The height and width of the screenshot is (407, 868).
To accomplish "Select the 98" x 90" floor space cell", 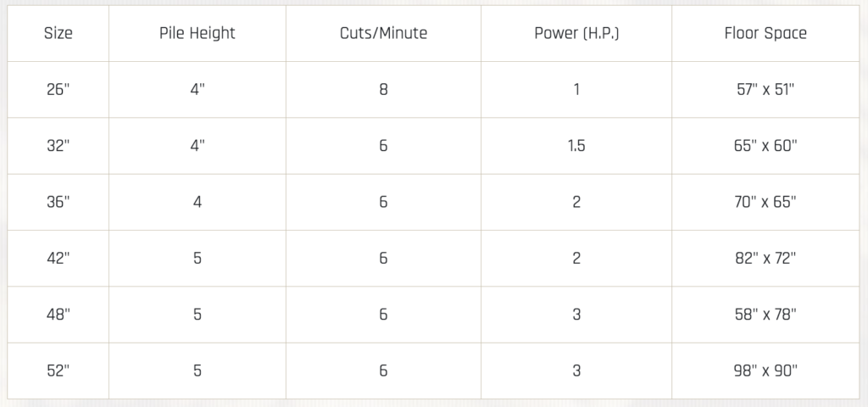I will pyautogui.click(x=765, y=371).
